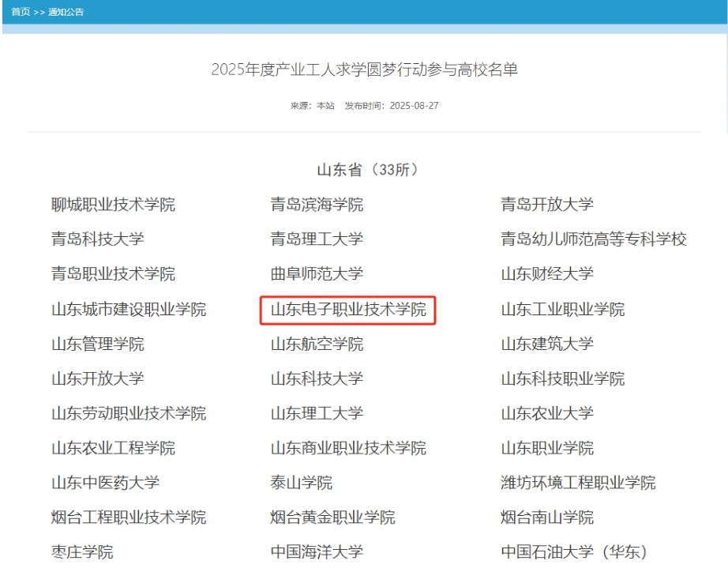Click the 首页 breadcrumb link
Screen dimensions: 728x587
pos(21,12)
